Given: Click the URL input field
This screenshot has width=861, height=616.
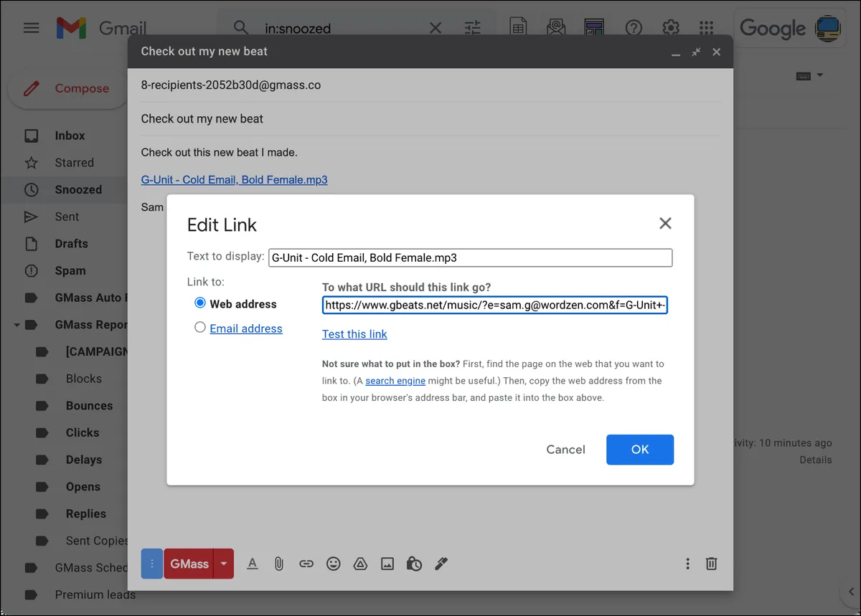Looking at the screenshot, I should click(495, 305).
